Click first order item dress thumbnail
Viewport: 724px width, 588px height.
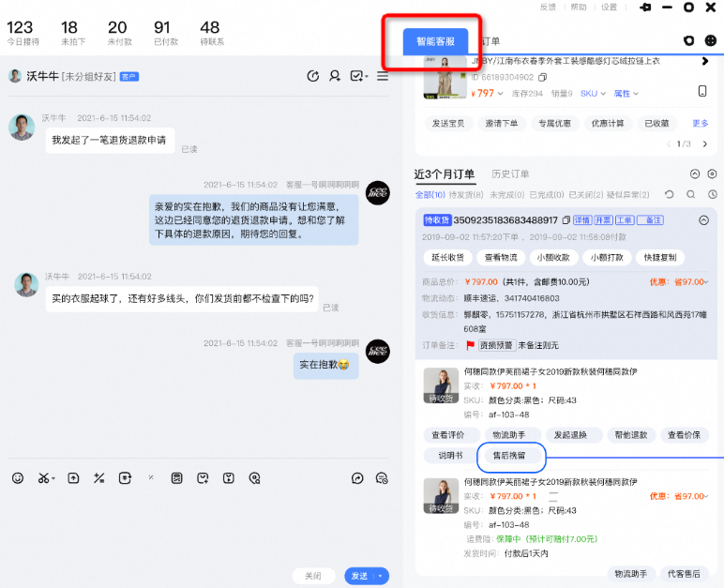click(x=441, y=385)
